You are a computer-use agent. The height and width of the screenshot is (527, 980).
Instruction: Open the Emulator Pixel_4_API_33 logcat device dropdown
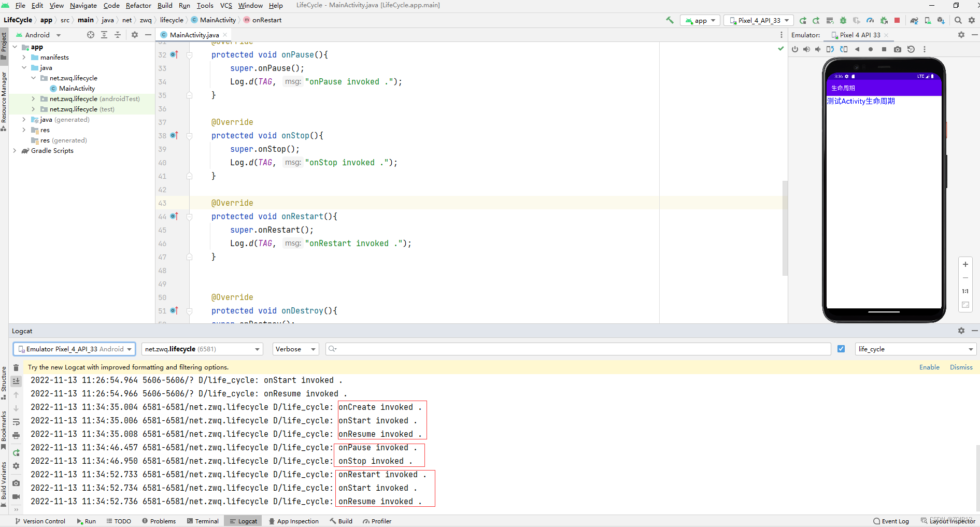75,349
